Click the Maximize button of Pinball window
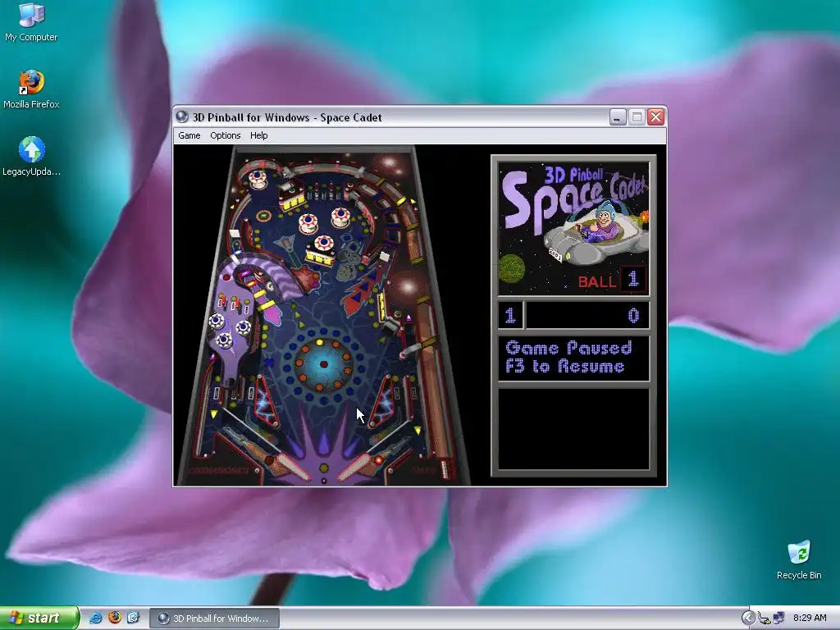 point(637,116)
